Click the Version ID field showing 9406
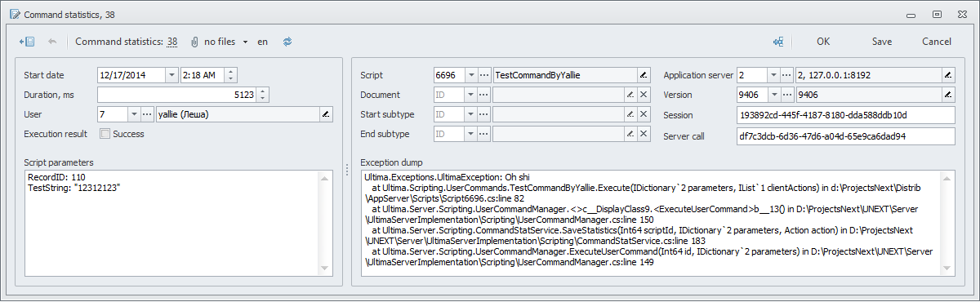The height and width of the screenshot is (302, 980). [752, 95]
